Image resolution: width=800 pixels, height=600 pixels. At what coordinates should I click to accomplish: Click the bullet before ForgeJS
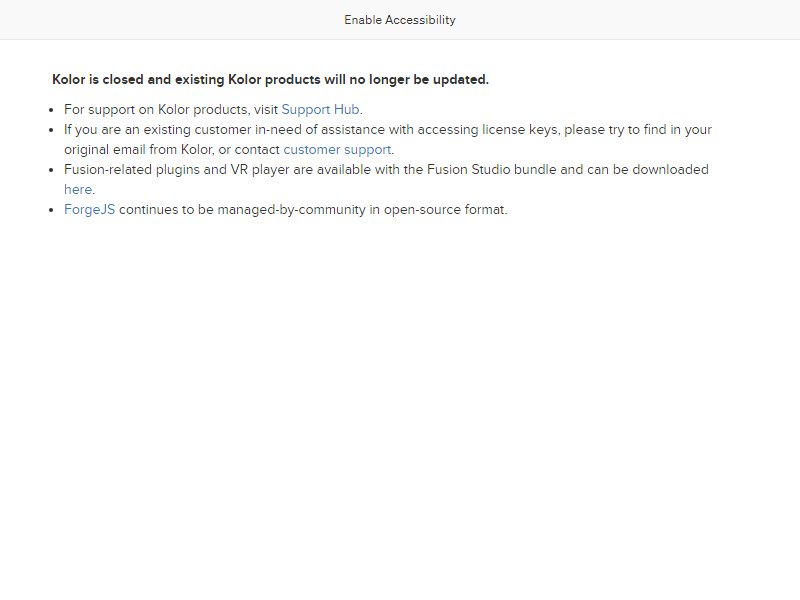pyautogui.click(x=51, y=210)
